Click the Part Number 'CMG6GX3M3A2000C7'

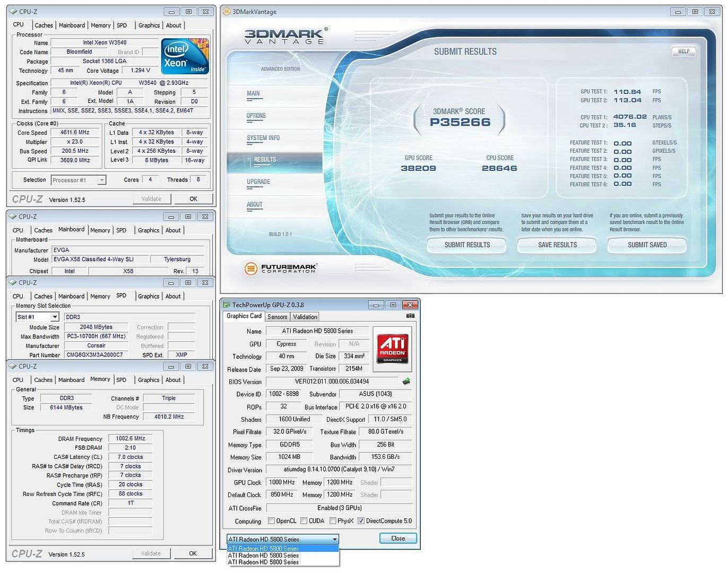(96, 355)
